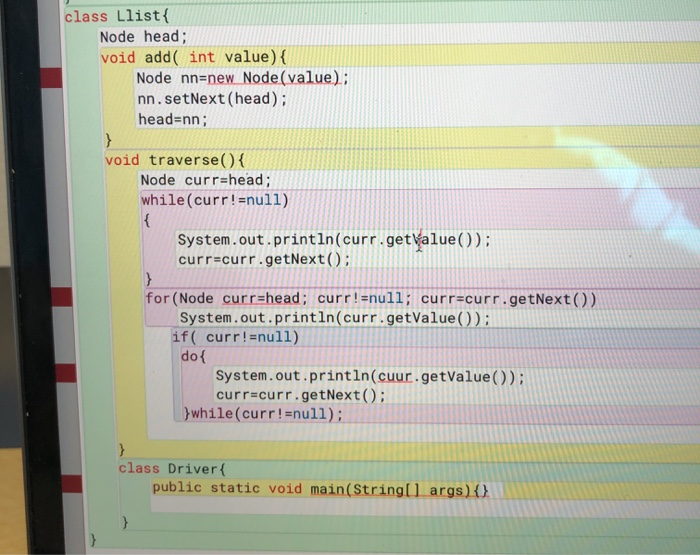Image resolution: width=700 pixels, height=555 pixels.
Task: Click the '}while(curr!=null);' line
Action: coord(263,413)
